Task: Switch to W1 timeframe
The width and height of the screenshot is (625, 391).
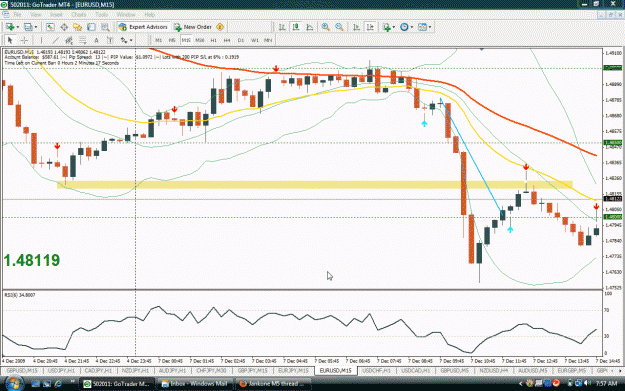Action: (254, 40)
